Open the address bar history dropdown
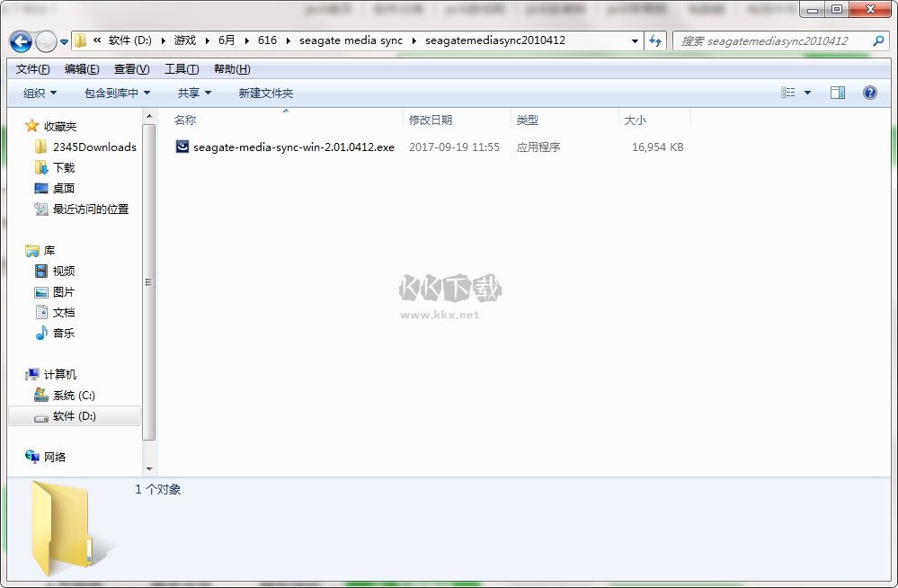 pos(635,40)
